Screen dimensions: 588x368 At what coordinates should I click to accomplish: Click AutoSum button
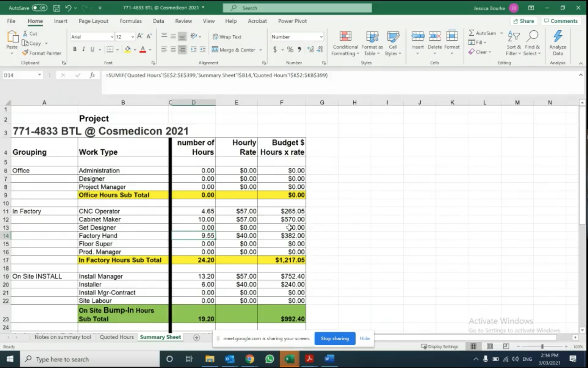[x=482, y=33]
